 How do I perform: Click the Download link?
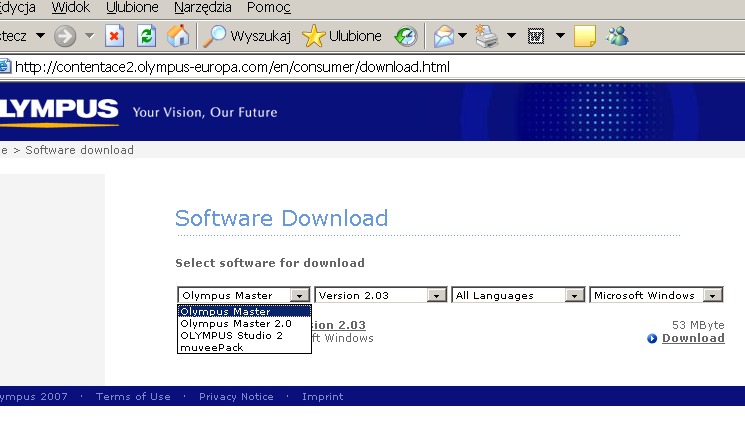692,338
